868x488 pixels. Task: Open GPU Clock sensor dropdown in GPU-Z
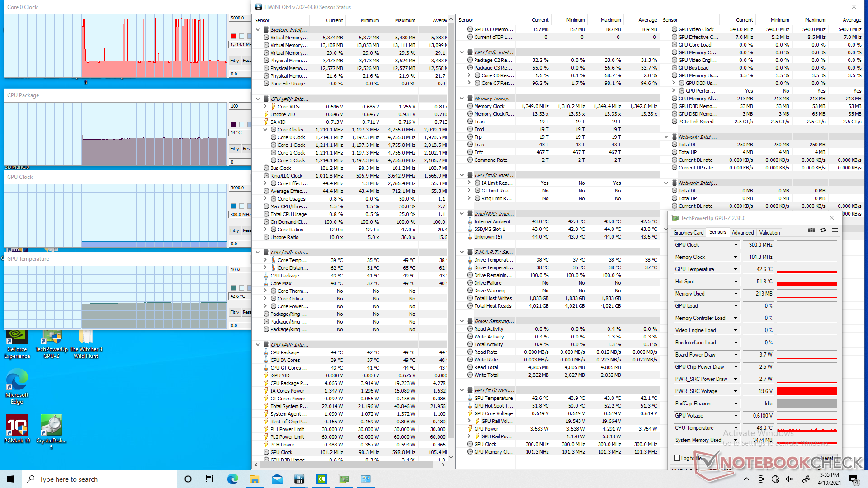(x=736, y=245)
